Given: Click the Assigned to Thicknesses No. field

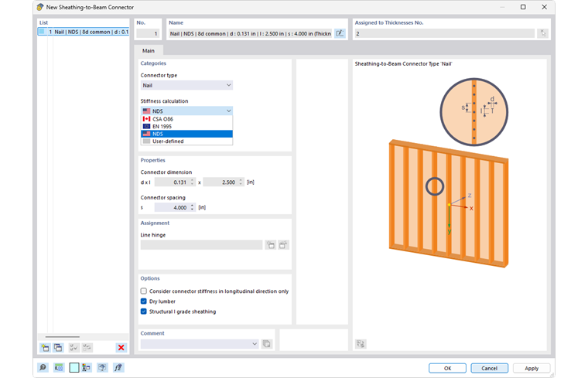Looking at the screenshot, I should pos(444,33).
